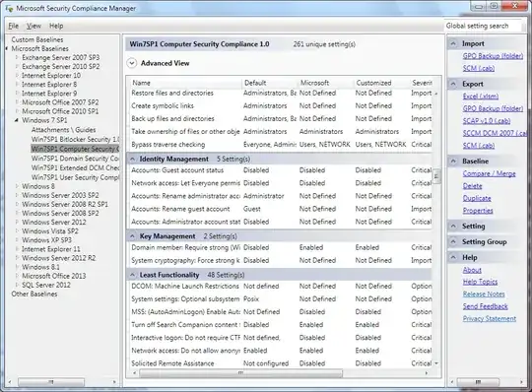
Task: Select Win7SP1 Bitlocker Security baseline
Action: 75,140
